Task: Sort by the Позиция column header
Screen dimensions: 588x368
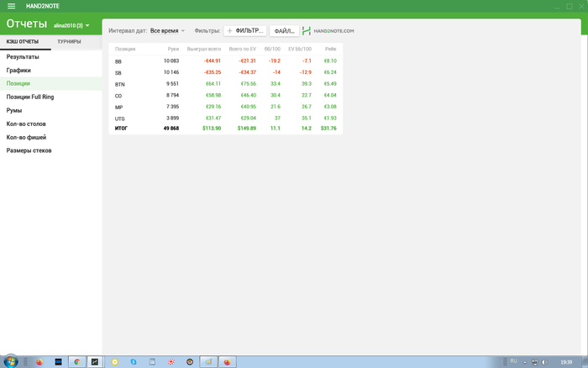Action: point(125,49)
